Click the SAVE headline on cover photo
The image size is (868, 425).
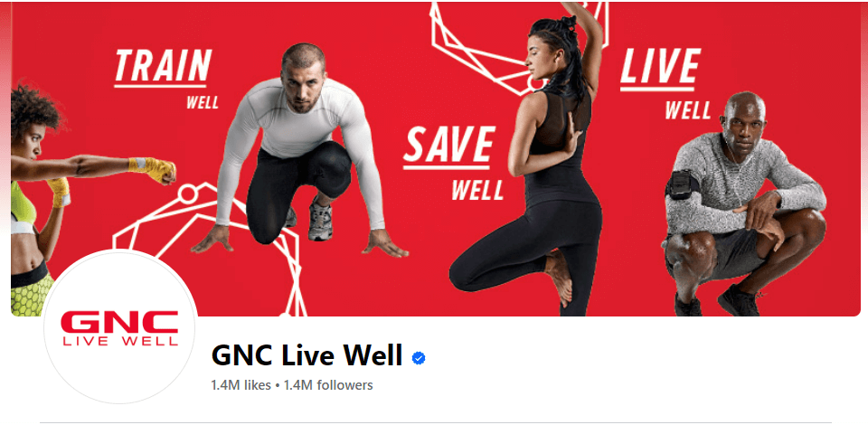coord(448,146)
